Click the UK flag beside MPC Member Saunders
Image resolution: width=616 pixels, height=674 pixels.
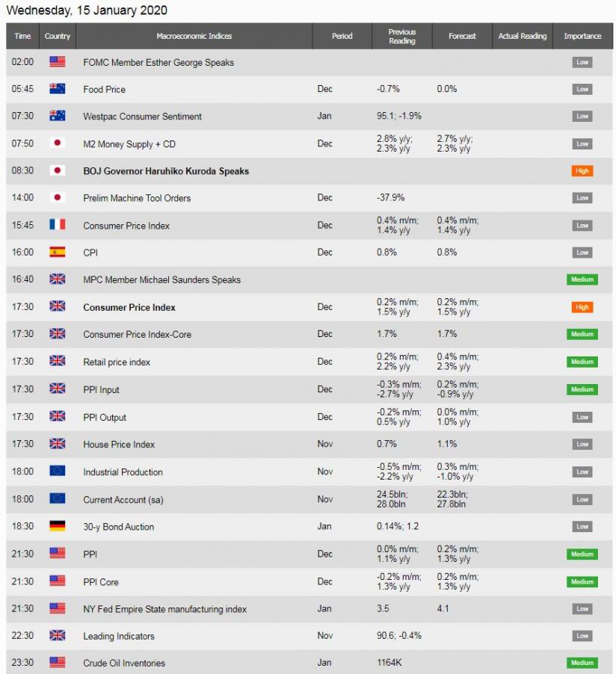click(x=58, y=279)
